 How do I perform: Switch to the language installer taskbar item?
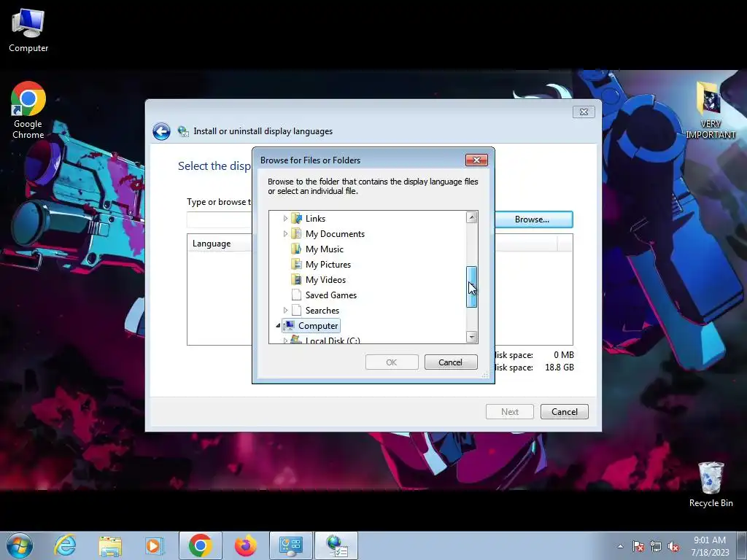click(x=336, y=545)
